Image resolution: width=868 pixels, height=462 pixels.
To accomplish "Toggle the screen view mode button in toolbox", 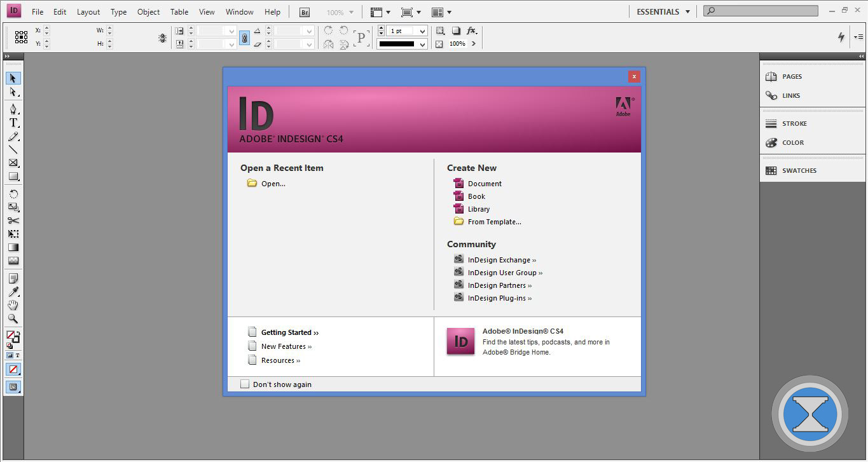I will (13, 386).
